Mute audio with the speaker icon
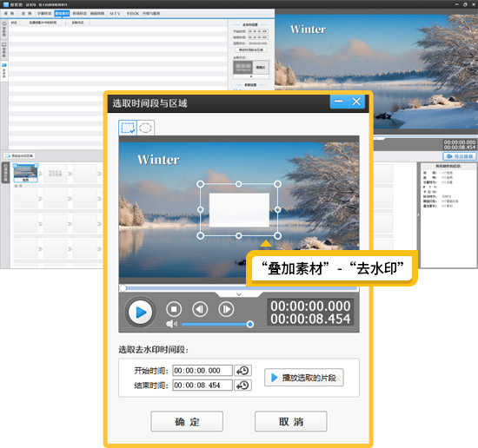This screenshot has width=478, height=448. (x=171, y=324)
